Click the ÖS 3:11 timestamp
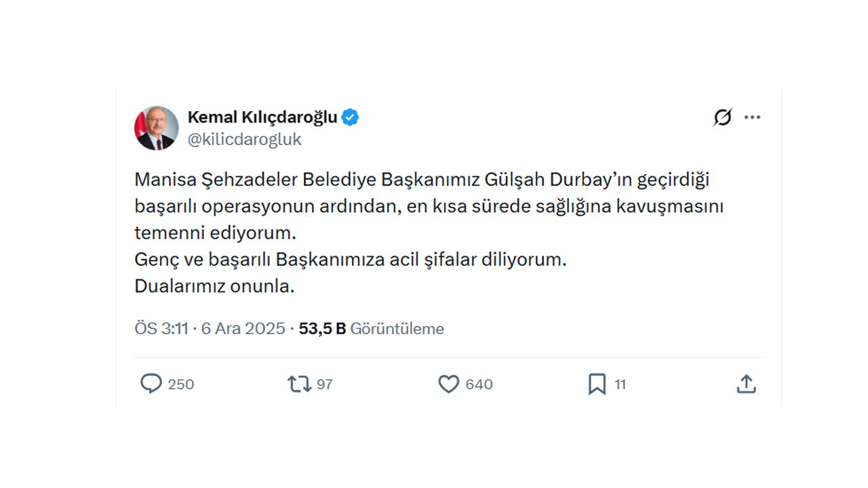868x488 pixels. [161, 329]
